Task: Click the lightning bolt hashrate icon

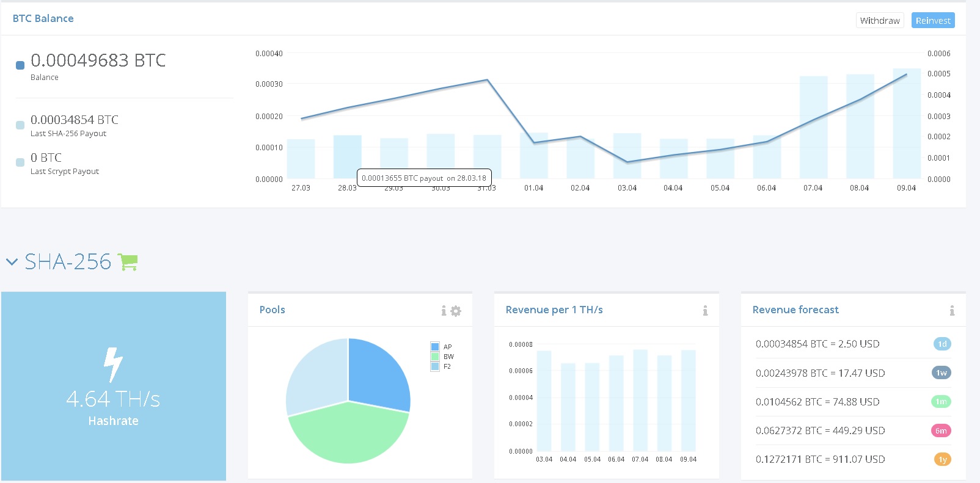Action: pos(113,365)
